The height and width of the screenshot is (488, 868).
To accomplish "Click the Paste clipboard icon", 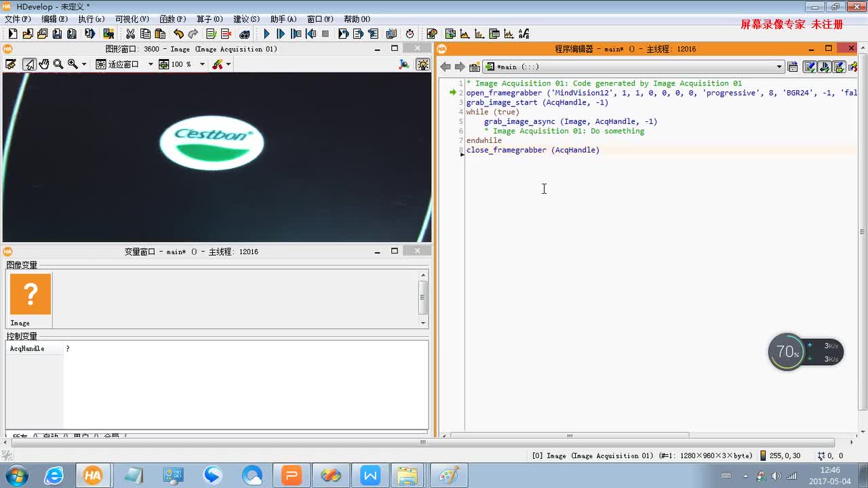I will tap(160, 34).
